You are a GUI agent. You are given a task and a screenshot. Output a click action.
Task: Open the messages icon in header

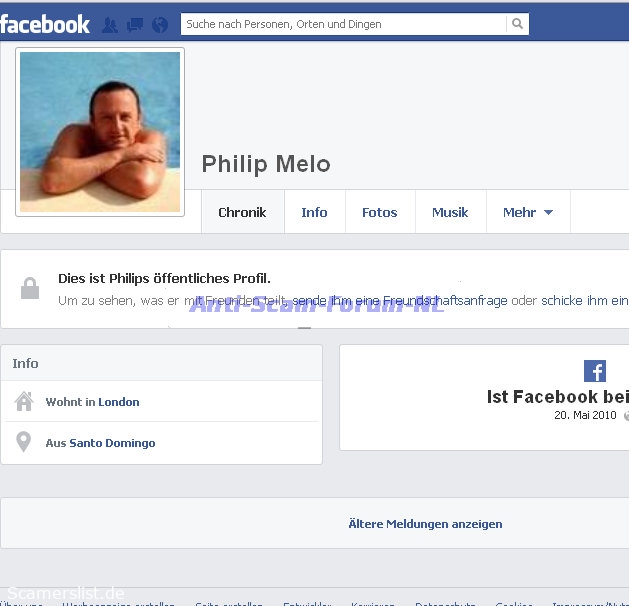(135, 25)
